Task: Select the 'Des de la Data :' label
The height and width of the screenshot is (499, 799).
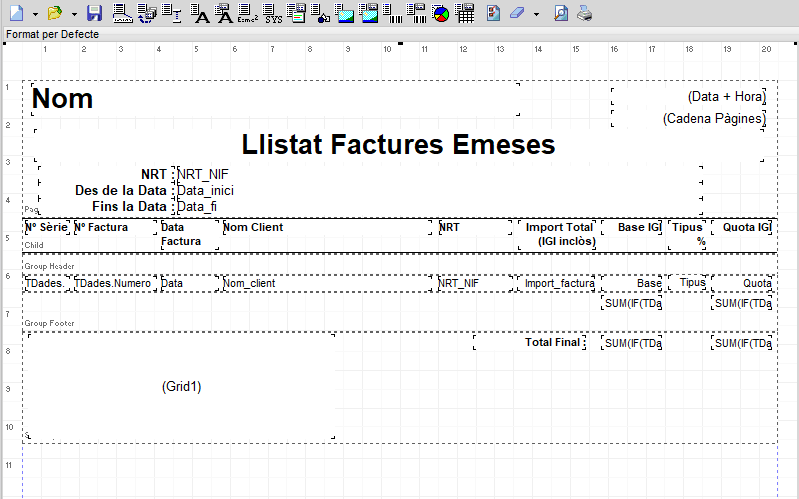Action: (106, 191)
